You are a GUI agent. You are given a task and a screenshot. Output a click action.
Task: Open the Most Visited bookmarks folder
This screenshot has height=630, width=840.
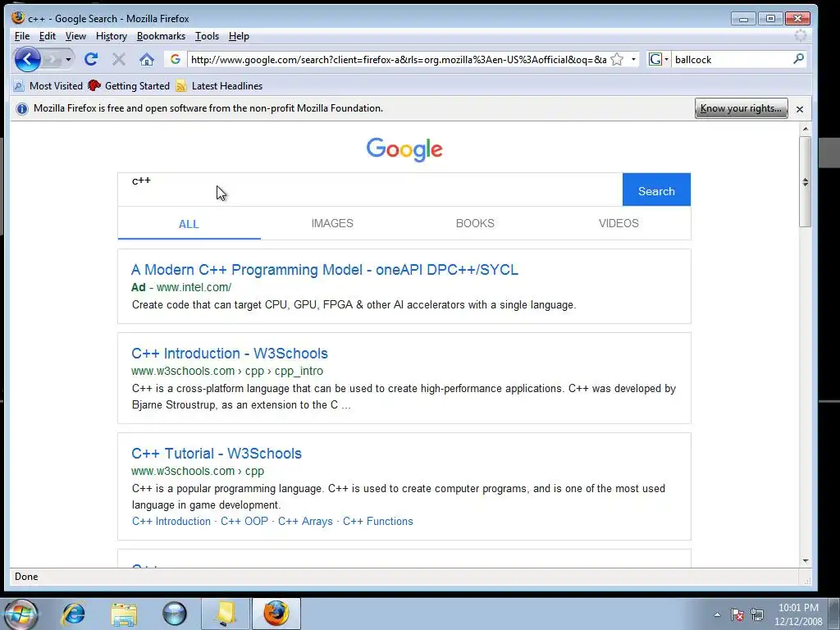click(48, 85)
